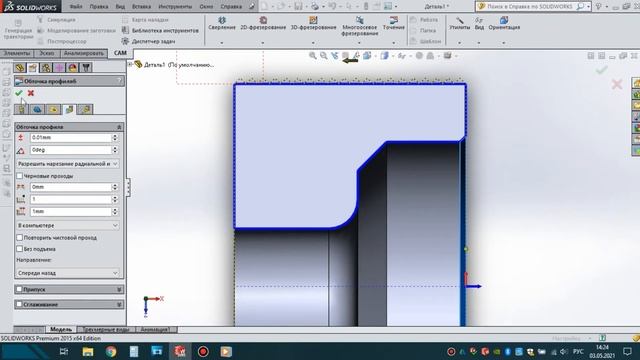Click the red cross in viewport corner

click(617, 84)
